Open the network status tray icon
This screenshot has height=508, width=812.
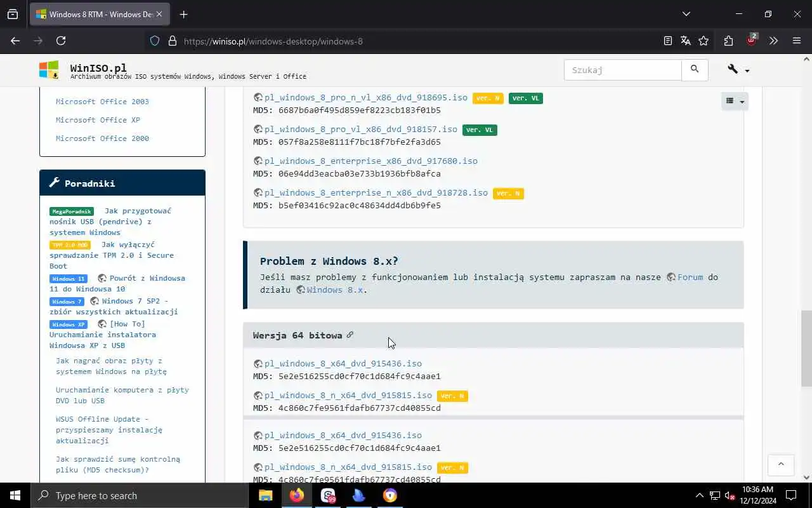pyautogui.click(x=715, y=495)
